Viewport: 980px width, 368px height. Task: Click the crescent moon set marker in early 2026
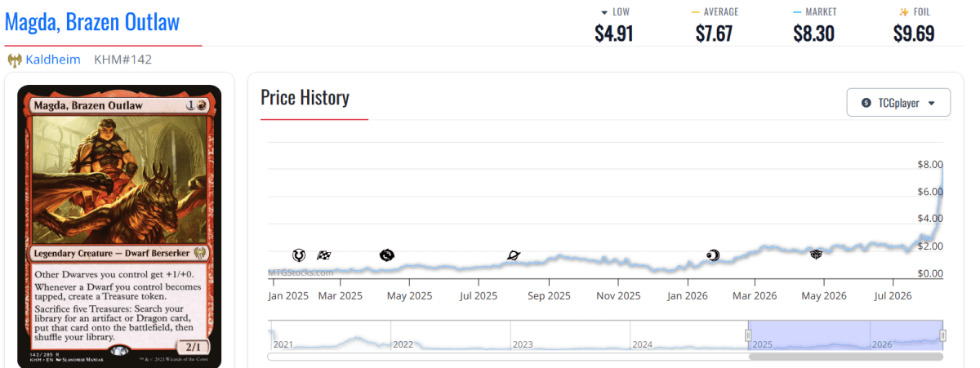(713, 255)
